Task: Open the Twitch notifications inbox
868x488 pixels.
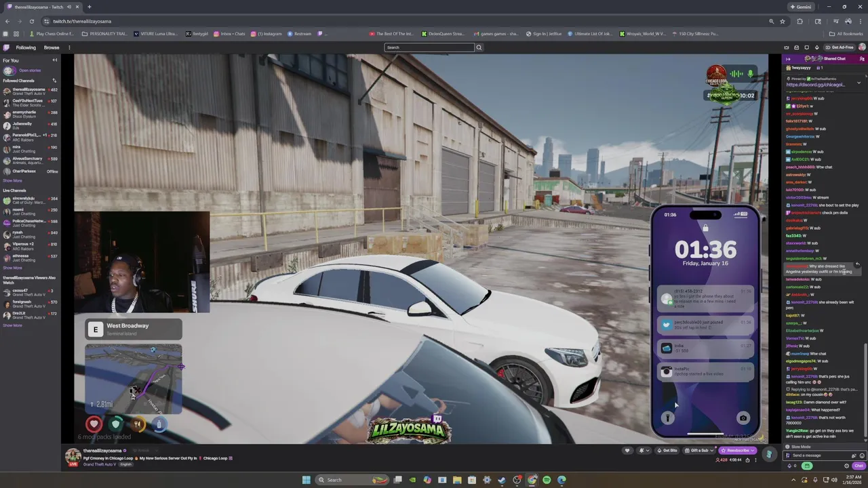Action: click(x=797, y=47)
